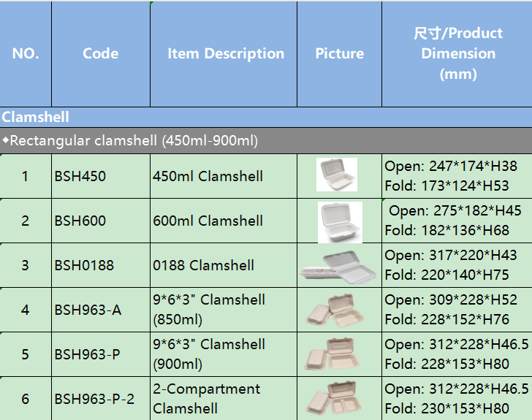Viewport: 532px width, 420px height.
Task: Click the NO. column header
Action: point(26,54)
